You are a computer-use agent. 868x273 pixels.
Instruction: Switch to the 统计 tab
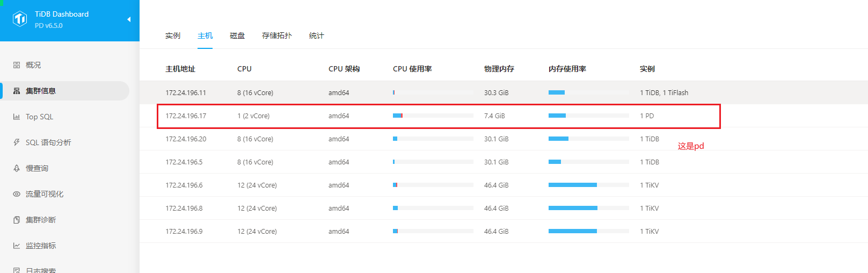(317, 35)
